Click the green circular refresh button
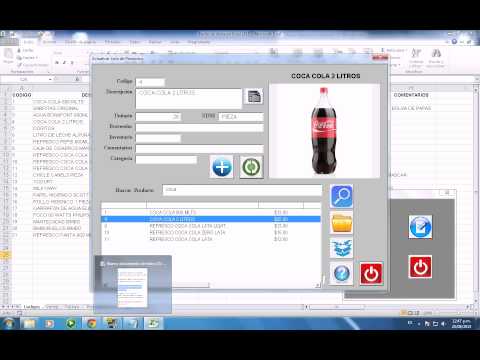 tap(251, 167)
